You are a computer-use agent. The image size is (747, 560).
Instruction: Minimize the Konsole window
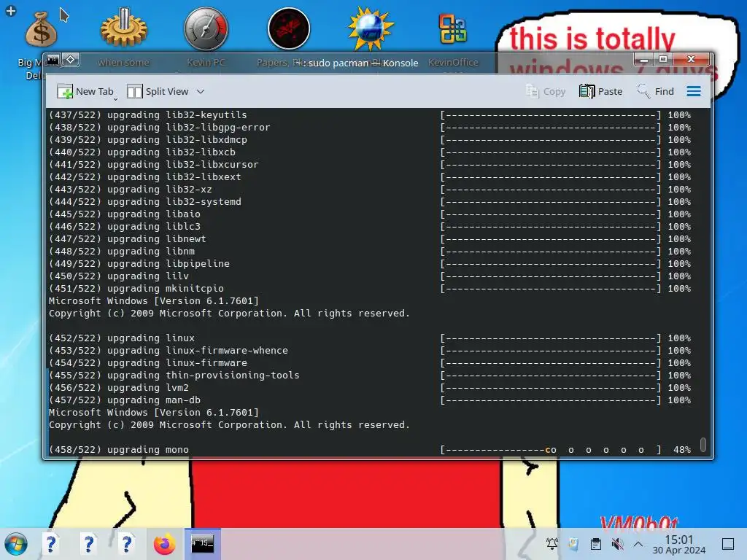pyautogui.click(x=643, y=60)
